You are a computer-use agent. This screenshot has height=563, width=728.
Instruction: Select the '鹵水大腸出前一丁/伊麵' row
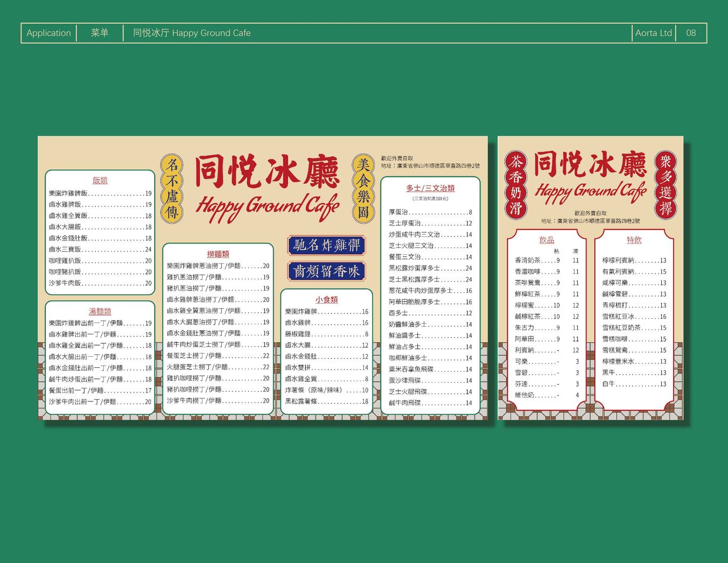pos(100,357)
